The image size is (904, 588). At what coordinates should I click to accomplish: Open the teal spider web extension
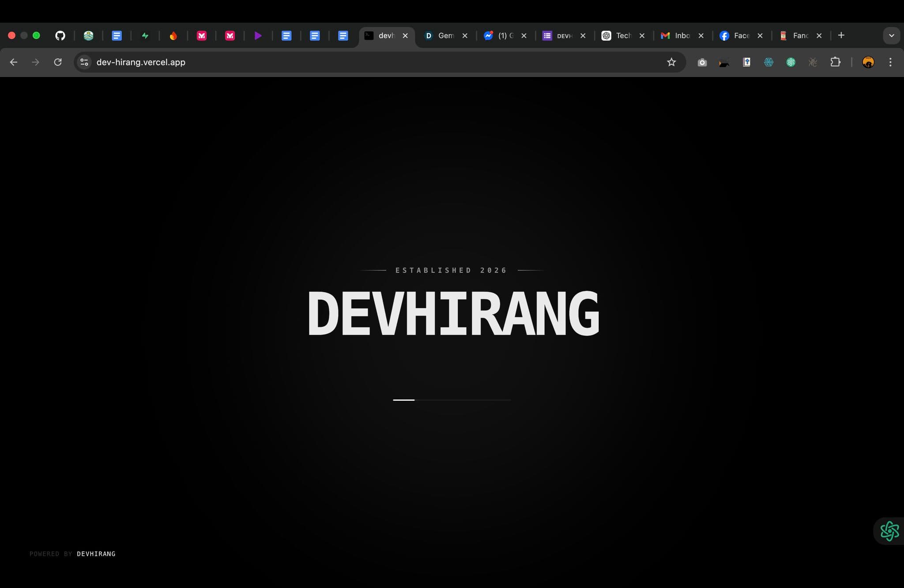[768, 62]
